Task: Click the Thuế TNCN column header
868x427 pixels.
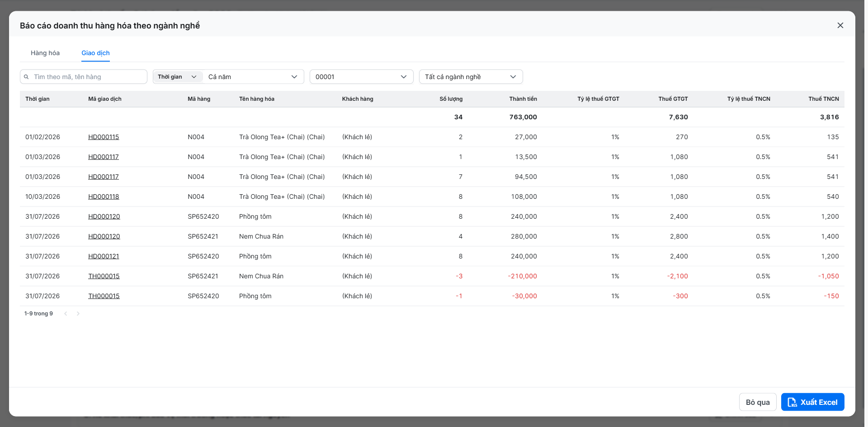Action: (824, 99)
